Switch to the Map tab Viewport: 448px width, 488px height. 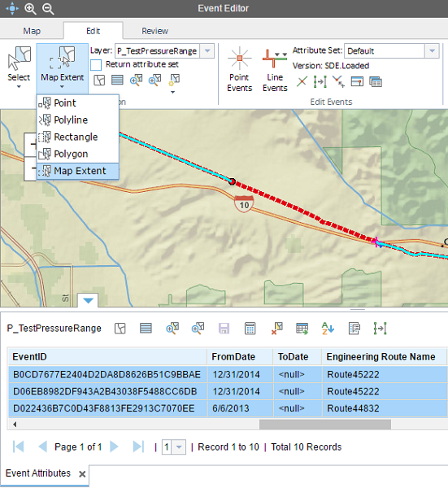[32, 31]
